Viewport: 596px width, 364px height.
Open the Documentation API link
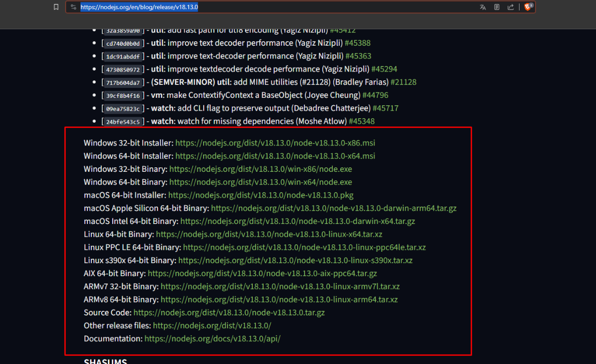click(212, 339)
